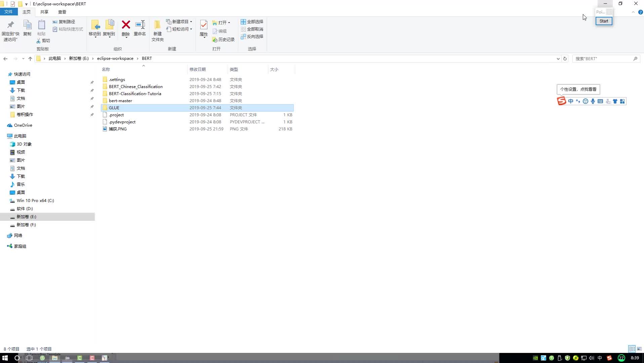Screen dimensions: 644x363
Task: Select the BERT_Chinese_Classification folder
Action: point(135,87)
